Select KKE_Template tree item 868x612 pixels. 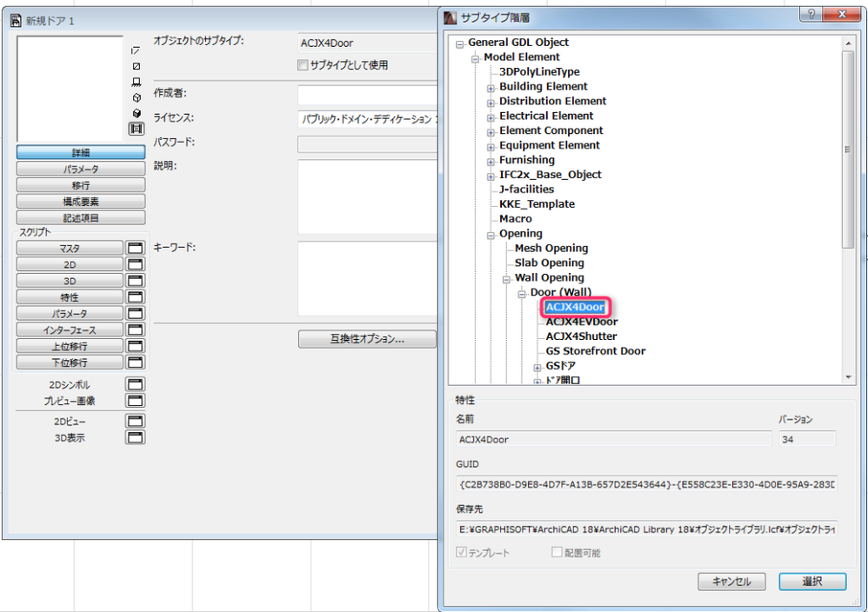pyautogui.click(x=537, y=203)
